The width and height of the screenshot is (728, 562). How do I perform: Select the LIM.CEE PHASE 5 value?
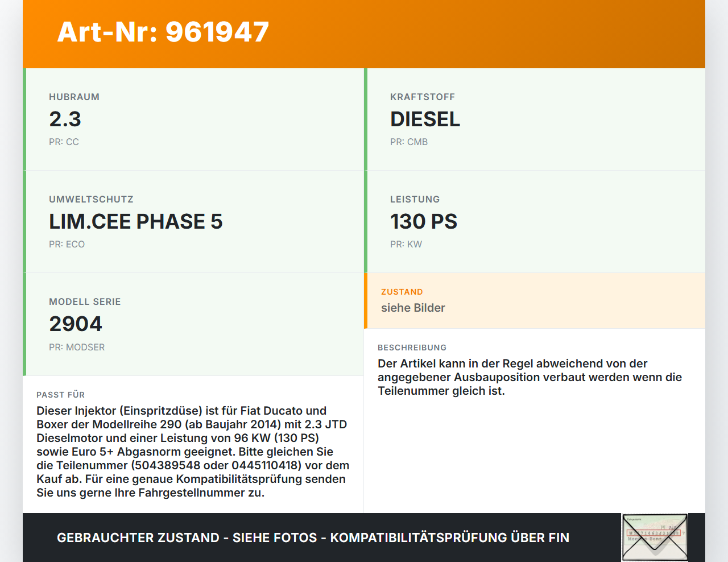tap(135, 222)
